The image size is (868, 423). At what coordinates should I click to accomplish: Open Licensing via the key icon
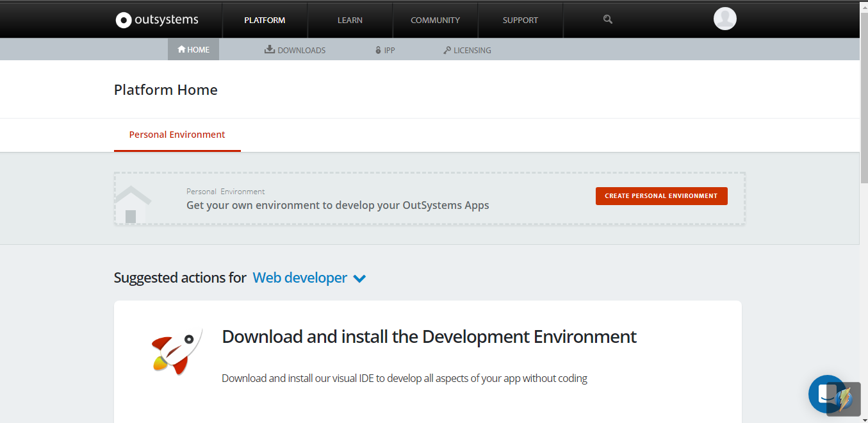click(446, 49)
